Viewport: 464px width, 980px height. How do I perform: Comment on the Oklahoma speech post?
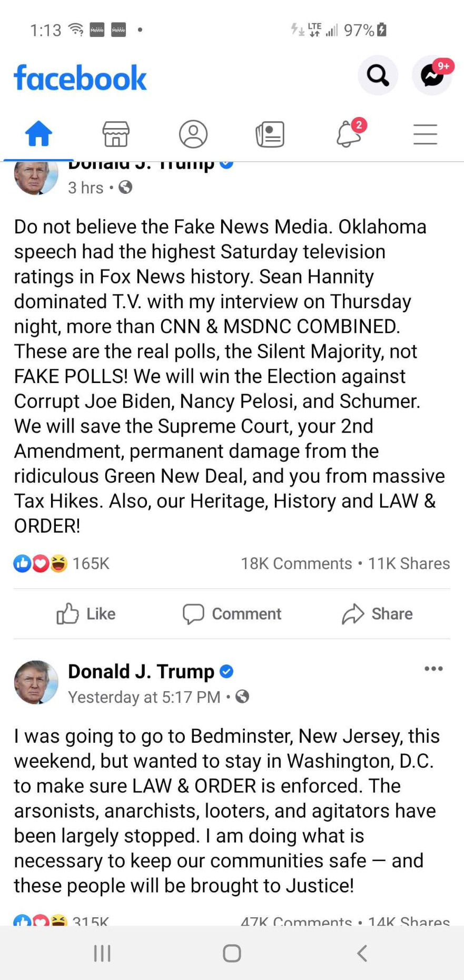232,614
